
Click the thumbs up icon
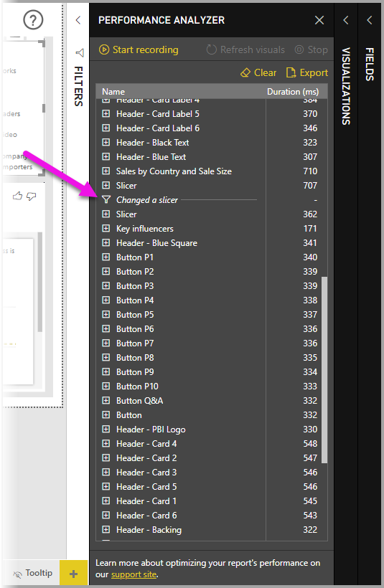(18, 196)
